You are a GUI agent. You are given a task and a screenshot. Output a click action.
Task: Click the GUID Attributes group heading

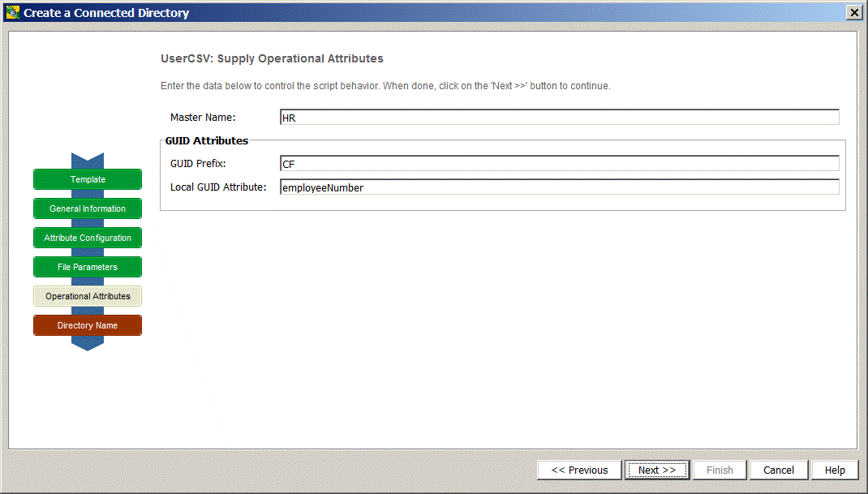point(207,140)
